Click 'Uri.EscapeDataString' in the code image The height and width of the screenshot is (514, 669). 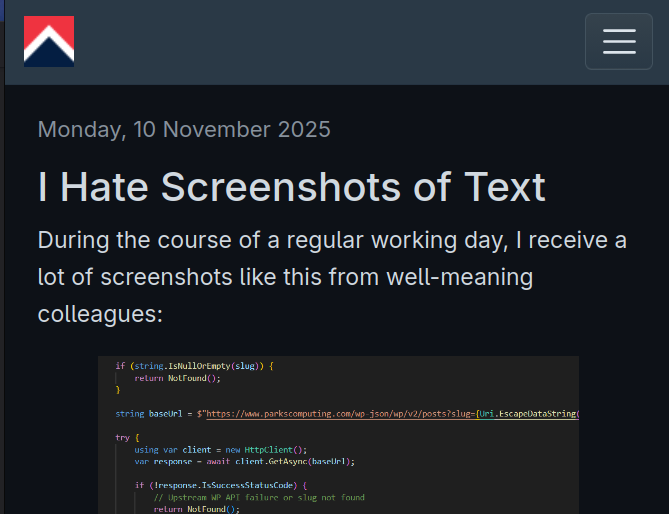(528, 413)
